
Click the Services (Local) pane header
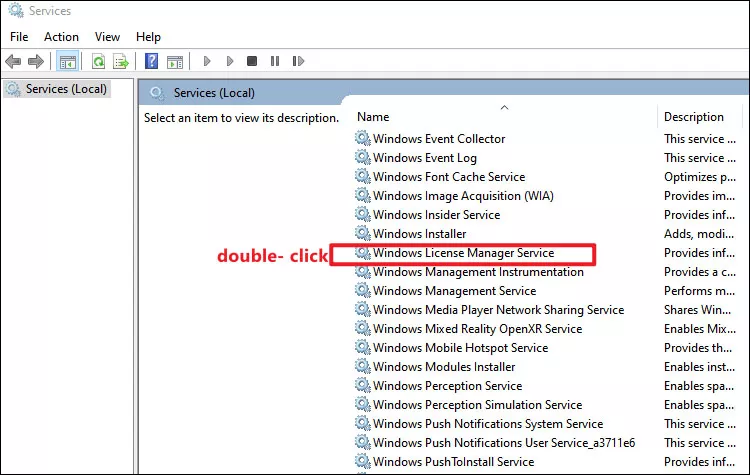point(214,93)
